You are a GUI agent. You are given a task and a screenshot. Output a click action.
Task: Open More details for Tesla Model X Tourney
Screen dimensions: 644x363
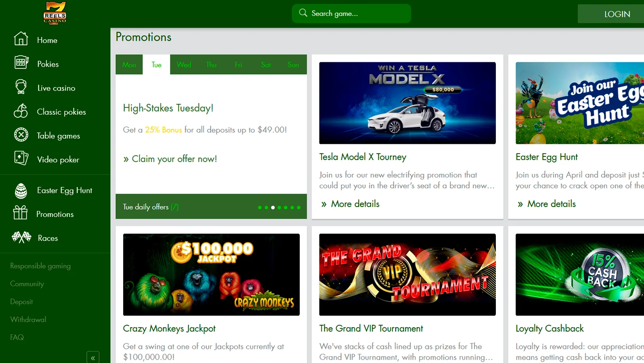[x=350, y=204]
